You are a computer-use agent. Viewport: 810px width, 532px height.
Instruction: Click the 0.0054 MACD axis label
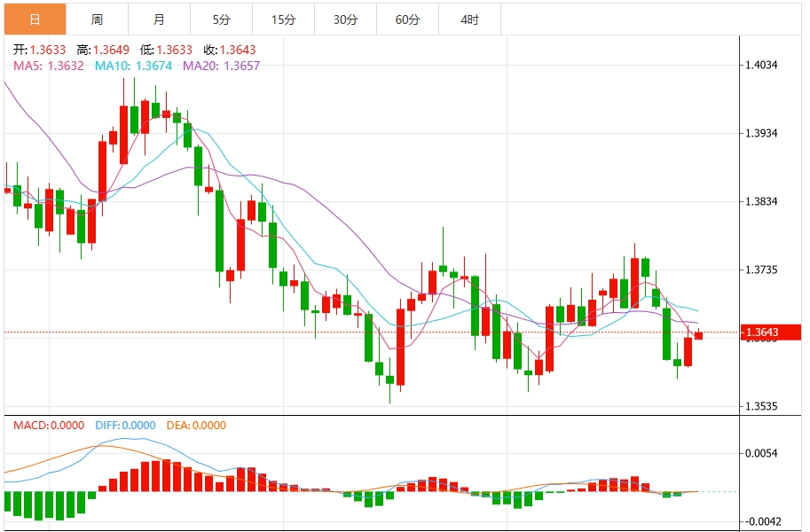pos(761,453)
